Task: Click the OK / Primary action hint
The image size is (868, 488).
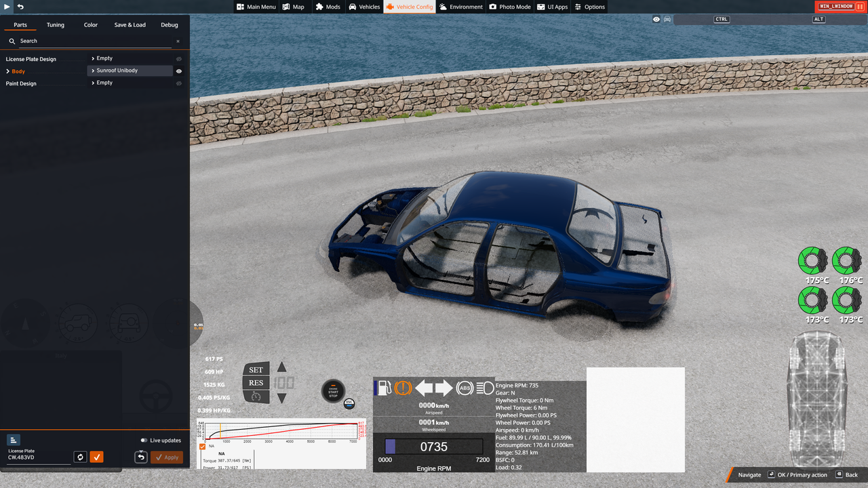Action: click(x=797, y=475)
